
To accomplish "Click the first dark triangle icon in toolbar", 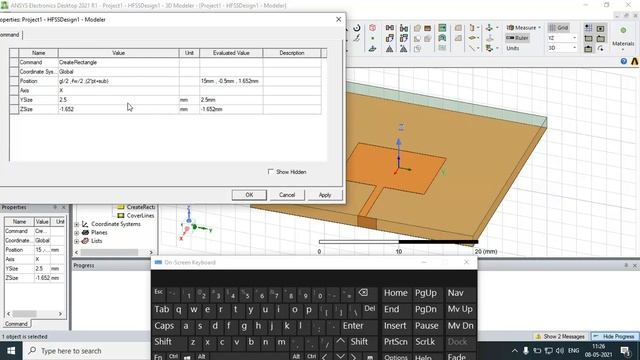I will pyautogui.click(x=390, y=49).
